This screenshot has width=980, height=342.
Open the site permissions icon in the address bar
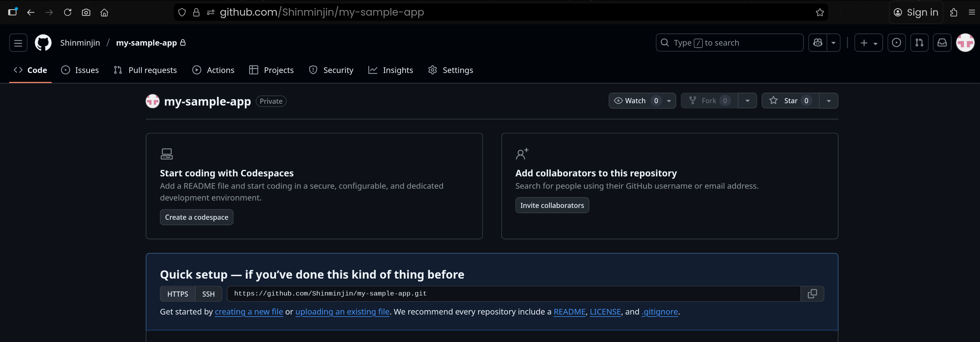[x=210, y=12]
